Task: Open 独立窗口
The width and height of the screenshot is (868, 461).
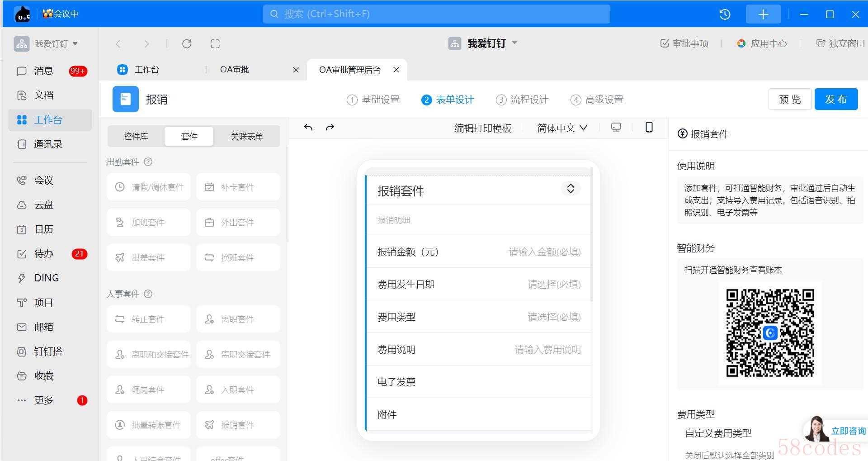Action: (x=840, y=43)
